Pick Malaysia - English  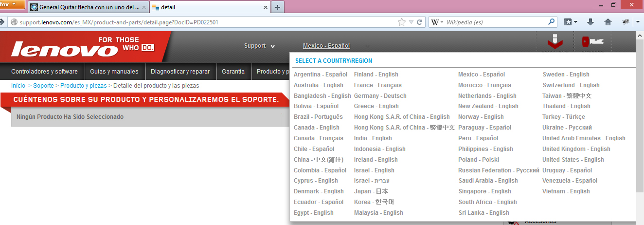coord(378,213)
